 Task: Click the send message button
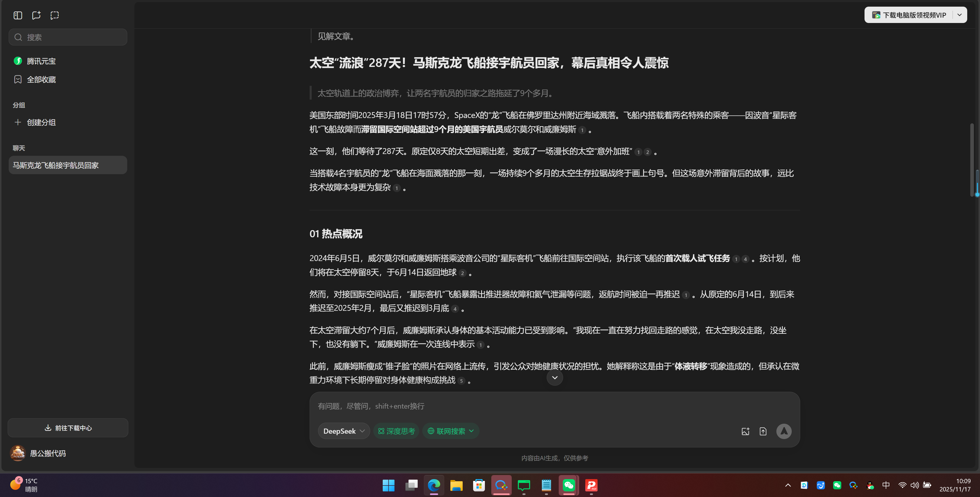pyautogui.click(x=784, y=431)
